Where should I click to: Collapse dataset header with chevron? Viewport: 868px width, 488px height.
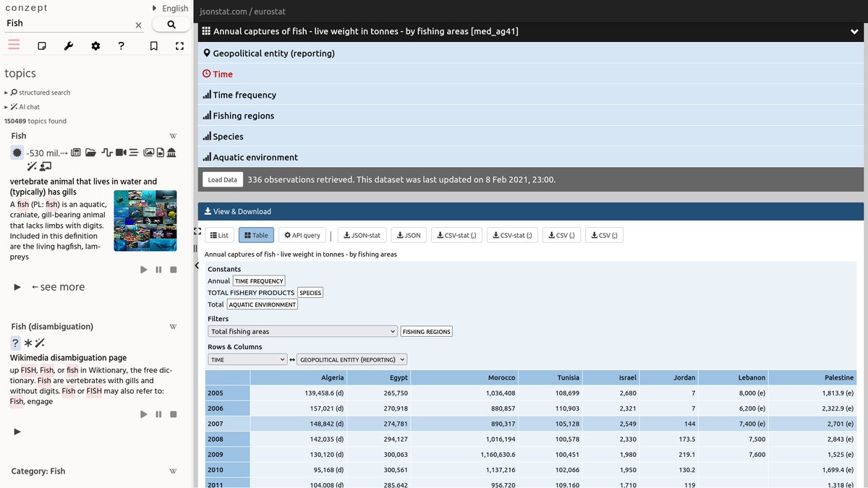click(x=854, y=32)
